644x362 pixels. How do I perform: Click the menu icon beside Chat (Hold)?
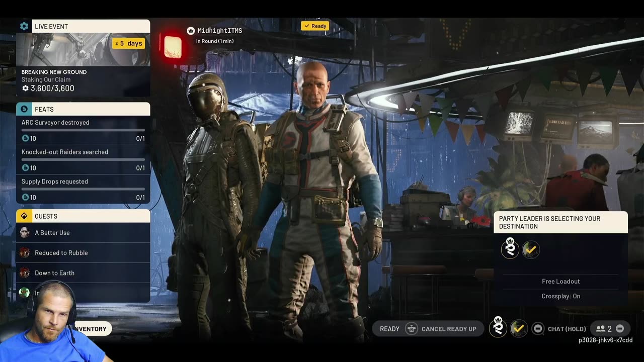click(x=538, y=329)
